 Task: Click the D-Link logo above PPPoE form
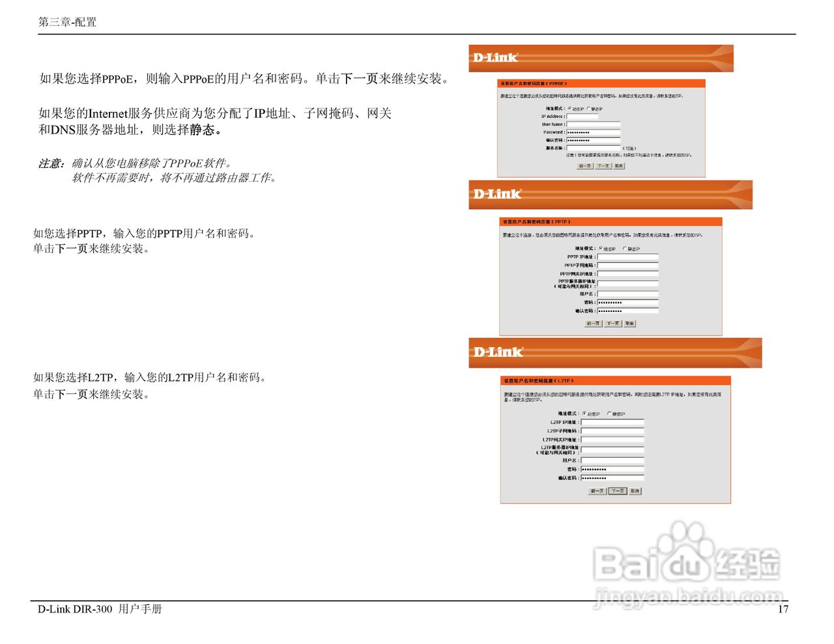coord(495,57)
